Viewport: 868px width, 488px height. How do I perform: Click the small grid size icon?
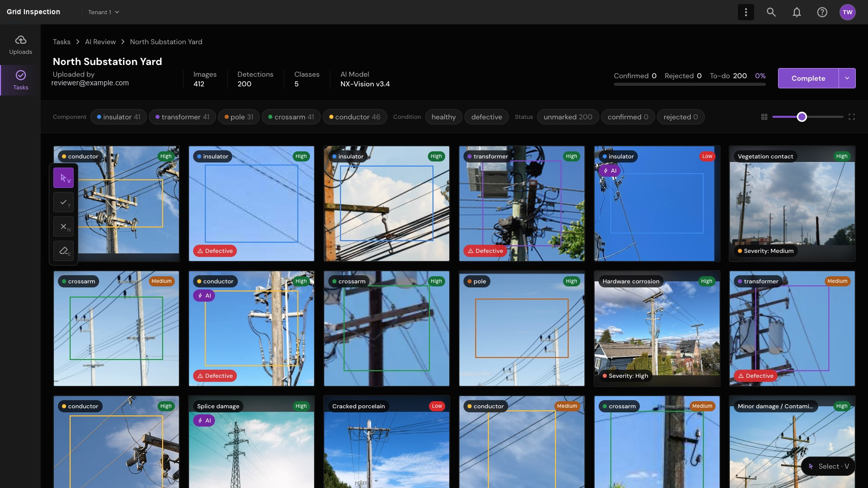764,117
